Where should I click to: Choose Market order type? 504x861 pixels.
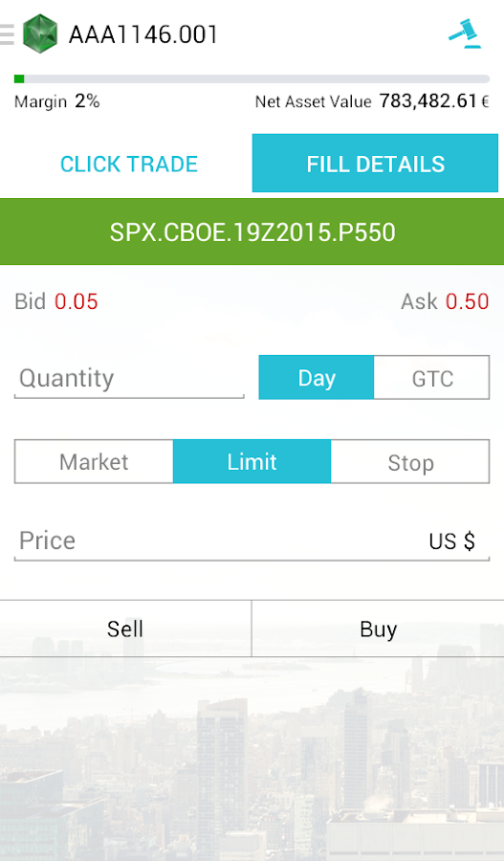[94, 462]
